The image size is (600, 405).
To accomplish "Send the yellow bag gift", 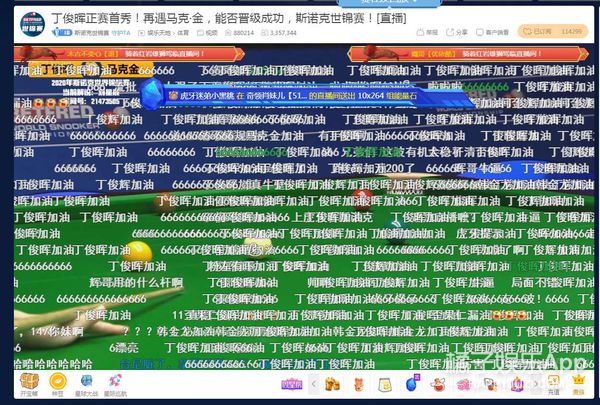I will pos(385,384).
